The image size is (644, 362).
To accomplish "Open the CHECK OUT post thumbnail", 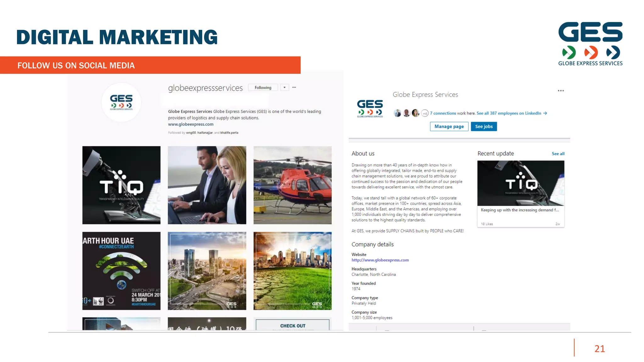I will point(292,324).
